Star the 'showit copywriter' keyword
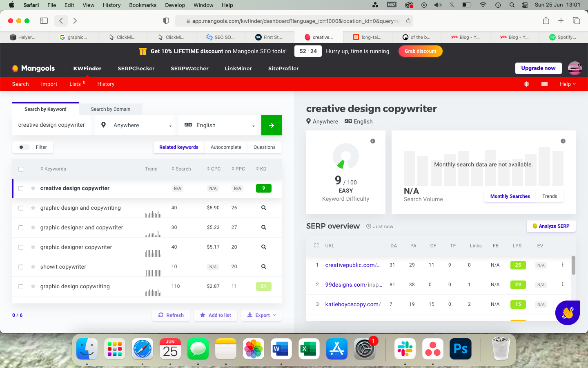 (33, 267)
